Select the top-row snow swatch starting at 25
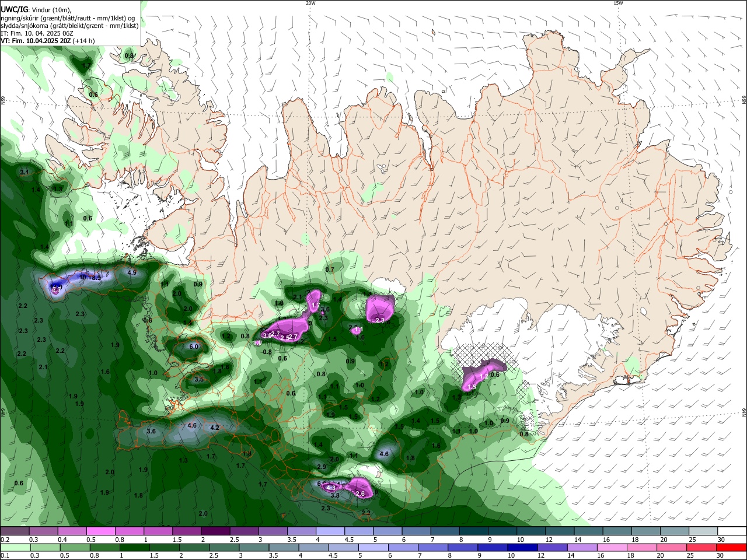Image resolution: width=747 pixels, height=560 pixels. tap(703, 531)
